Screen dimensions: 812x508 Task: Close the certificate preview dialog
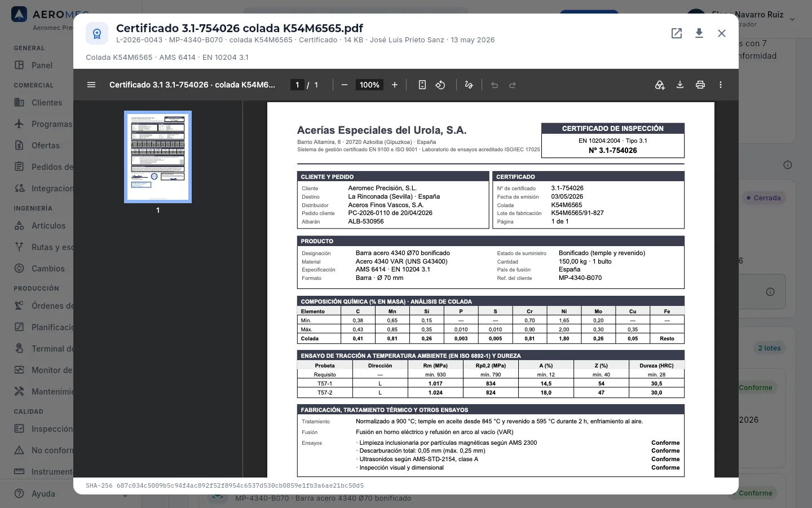tap(722, 33)
